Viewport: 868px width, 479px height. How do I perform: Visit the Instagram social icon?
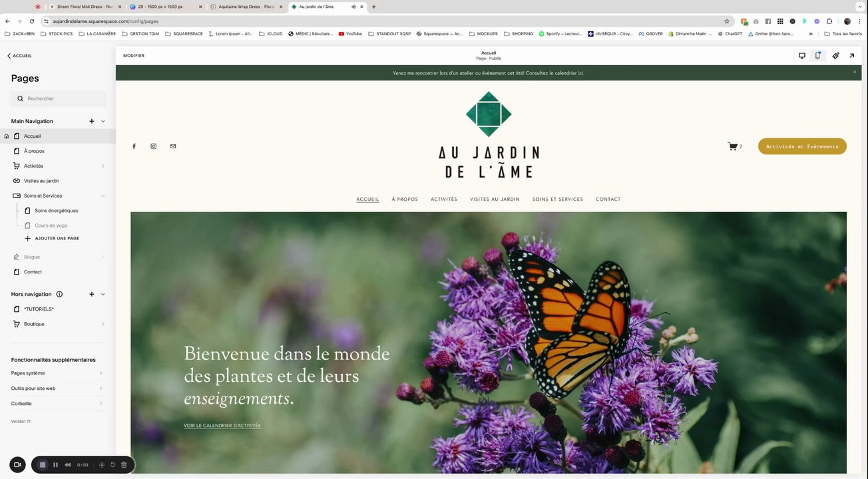tap(153, 146)
